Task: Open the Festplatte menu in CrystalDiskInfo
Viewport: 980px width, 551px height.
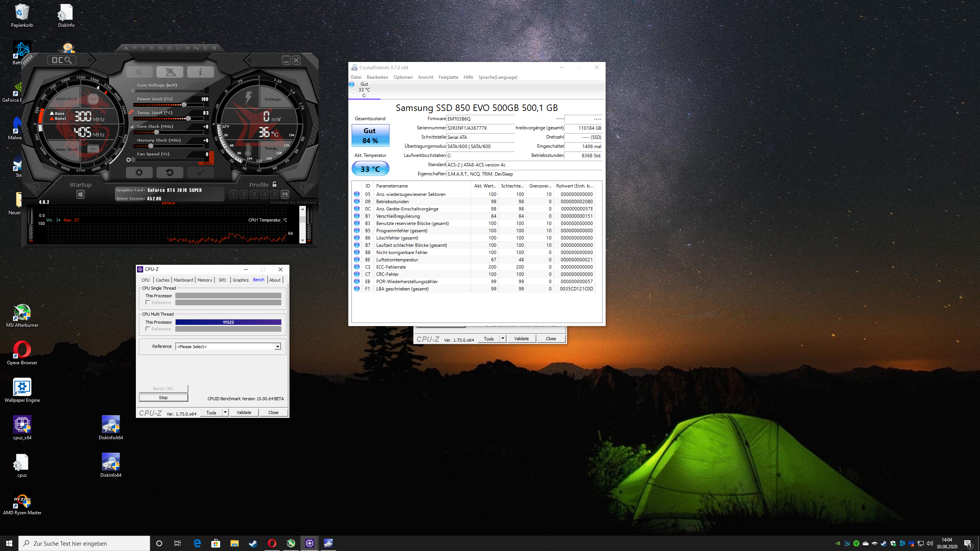Action: tap(448, 77)
